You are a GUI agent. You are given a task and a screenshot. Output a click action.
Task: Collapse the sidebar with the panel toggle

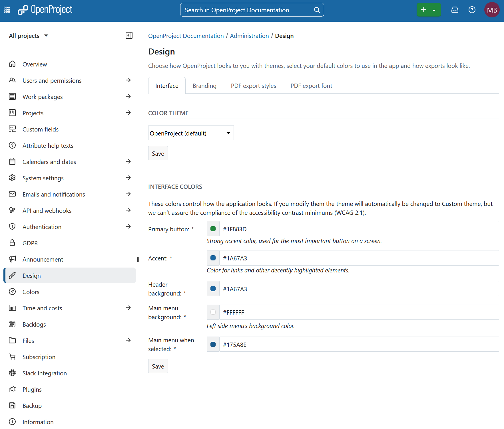[129, 35]
